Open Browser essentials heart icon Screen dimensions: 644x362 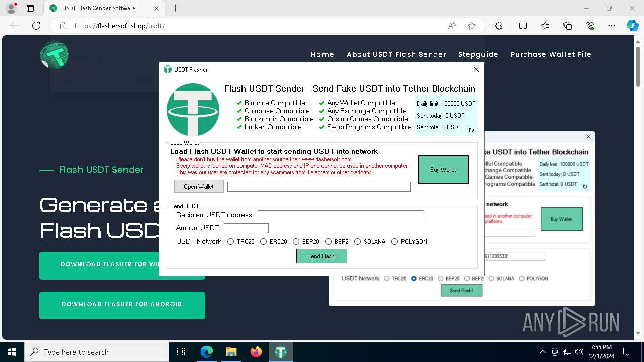(590, 26)
